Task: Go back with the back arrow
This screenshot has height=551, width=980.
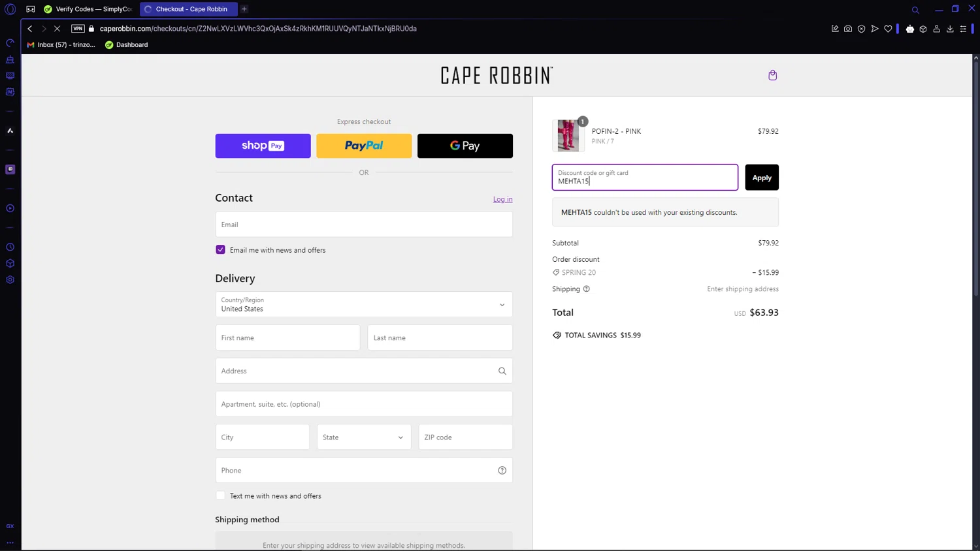Action: [x=30, y=29]
